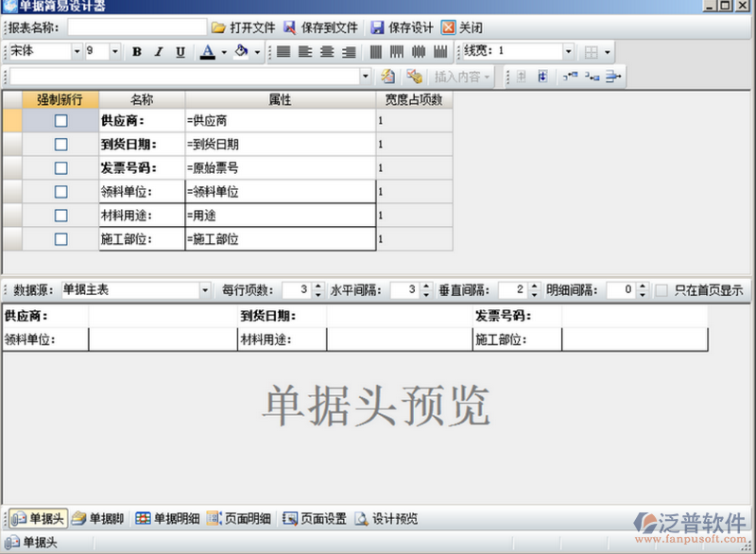The width and height of the screenshot is (756, 554).
Task: Switch to the 页面明细 tab
Action: click(239, 519)
